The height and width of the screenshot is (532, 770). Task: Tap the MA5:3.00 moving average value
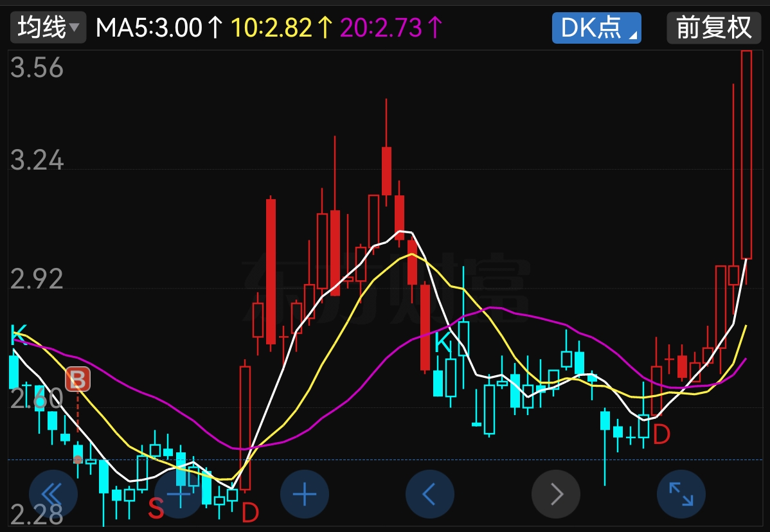coord(159,28)
